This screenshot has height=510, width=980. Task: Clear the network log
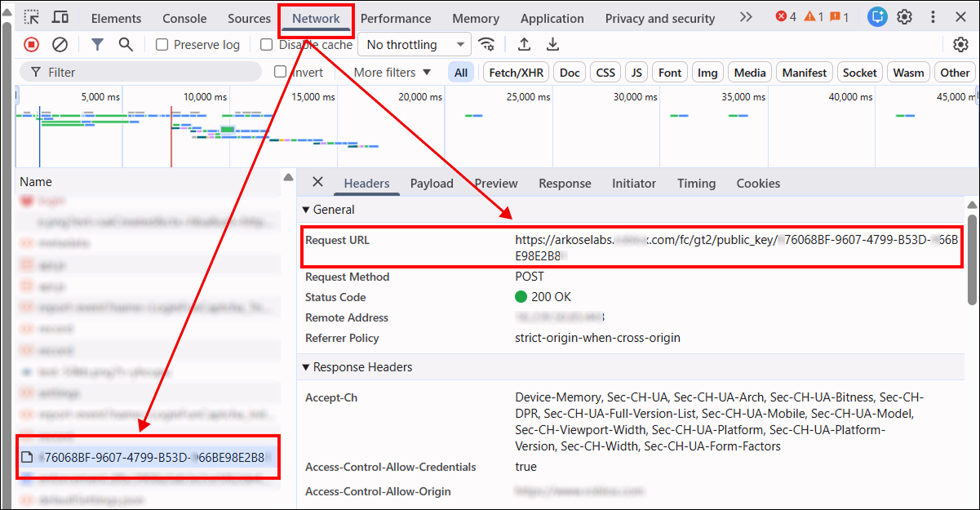(59, 44)
